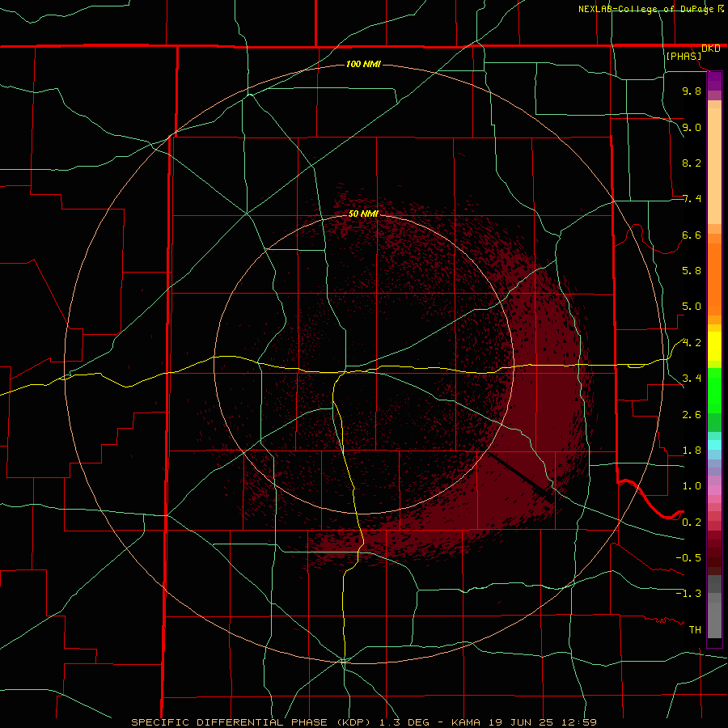
Task: Click the arrow logo beside DuPage
Action: click(x=721, y=8)
